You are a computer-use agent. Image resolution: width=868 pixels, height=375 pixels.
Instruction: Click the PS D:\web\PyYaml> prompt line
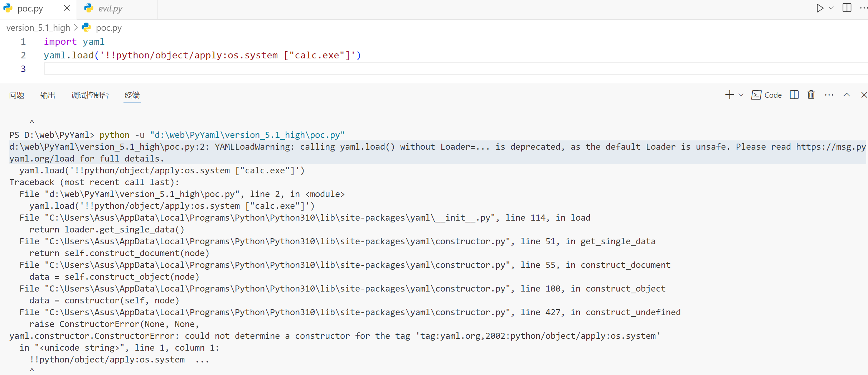[x=177, y=135]
